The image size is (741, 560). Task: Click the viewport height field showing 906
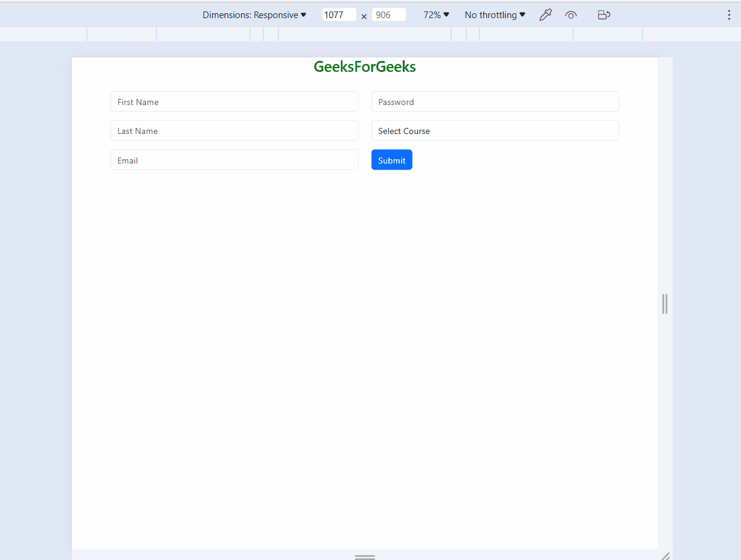pos(389,15)
